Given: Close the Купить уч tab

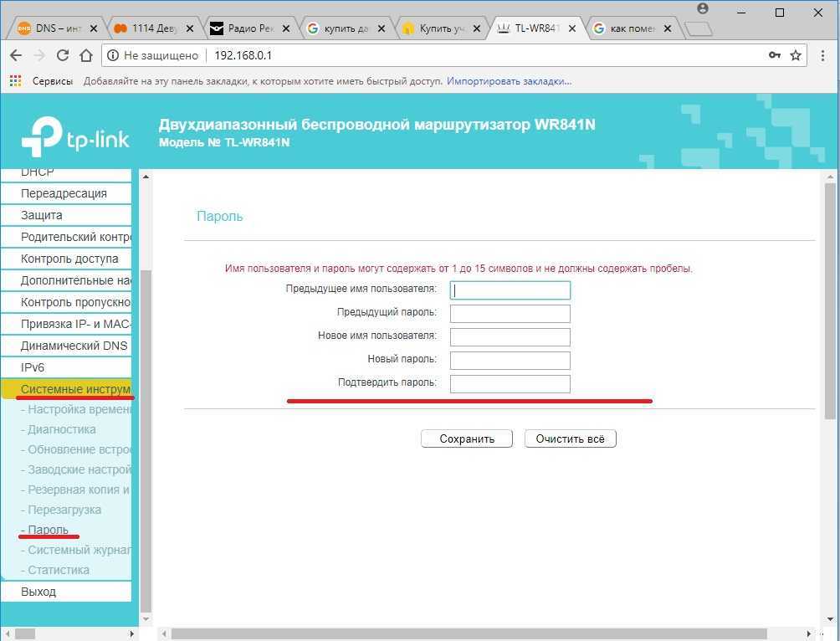Looking at the screenshot, I should point(476,28).
